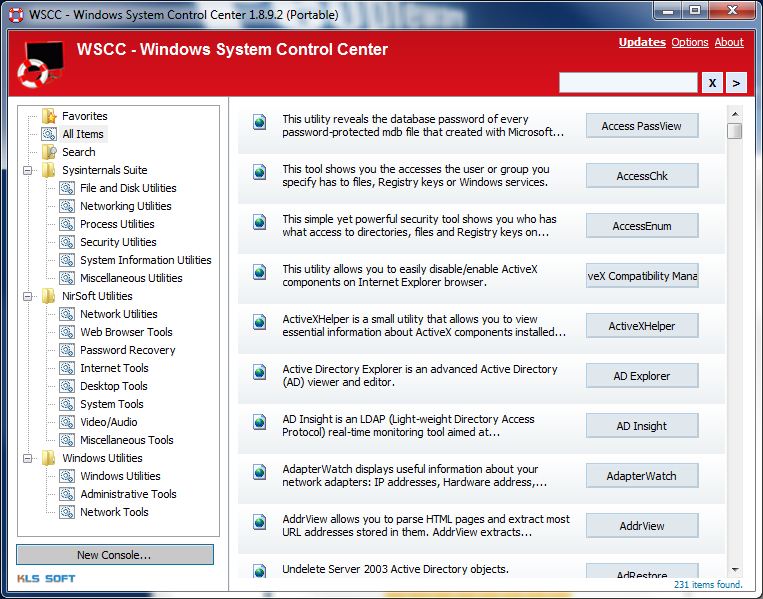Viewport: 763px width, 599px height.
Task: Click the Process Utilities icon
Action: click(67, 224)
